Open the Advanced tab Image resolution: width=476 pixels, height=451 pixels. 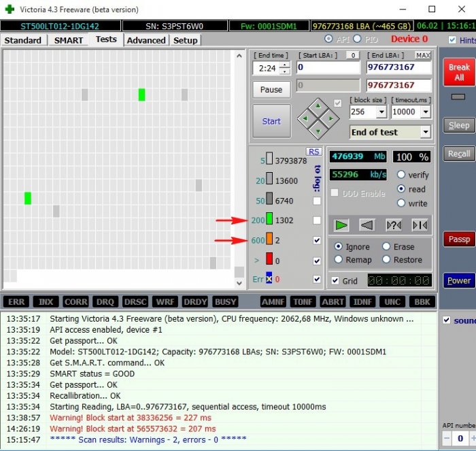point(146,40)
